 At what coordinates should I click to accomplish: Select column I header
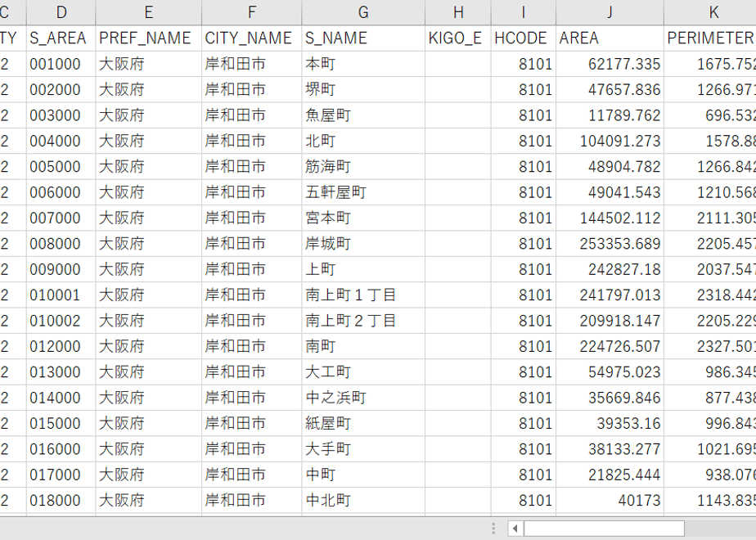(x=524, y=12)
